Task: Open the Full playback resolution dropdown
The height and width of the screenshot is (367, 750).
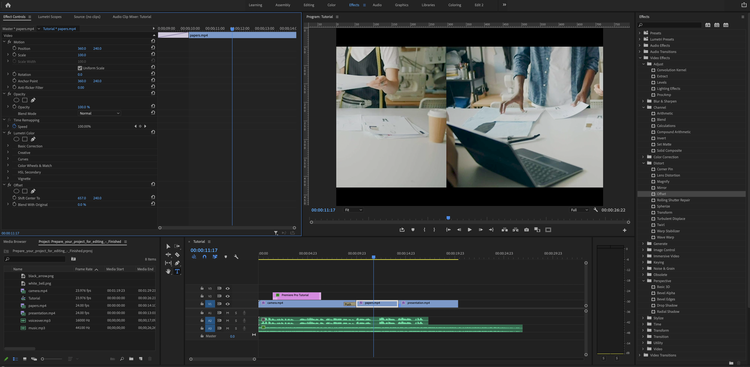Action: pos(579,210)
